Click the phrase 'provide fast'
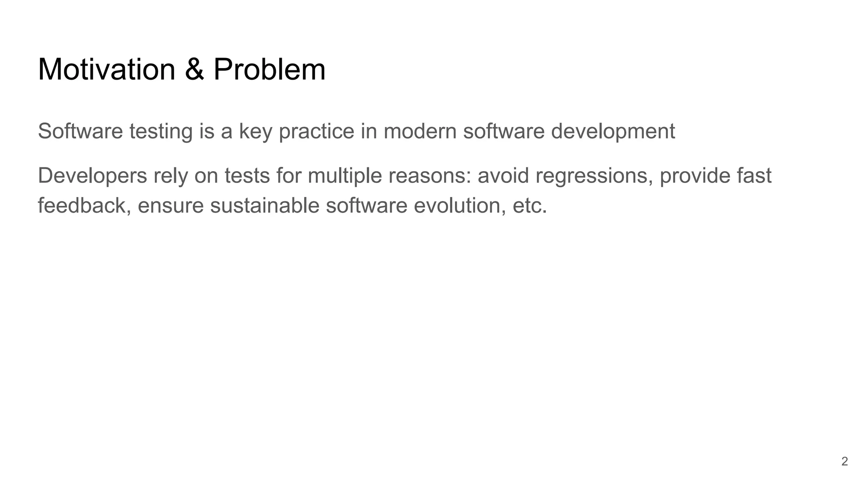This screenshot has height=488, width=868. 715,175
